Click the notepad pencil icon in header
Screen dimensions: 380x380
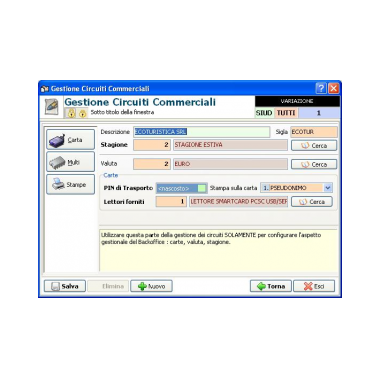(52, 106)
